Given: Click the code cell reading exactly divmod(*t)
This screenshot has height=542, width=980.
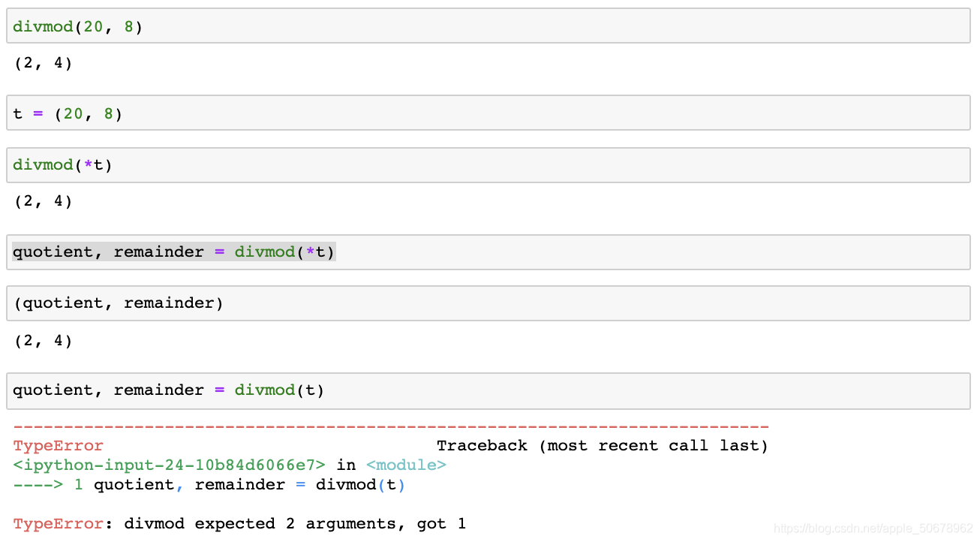Looking at the screenshot, I should click(488, 165).
